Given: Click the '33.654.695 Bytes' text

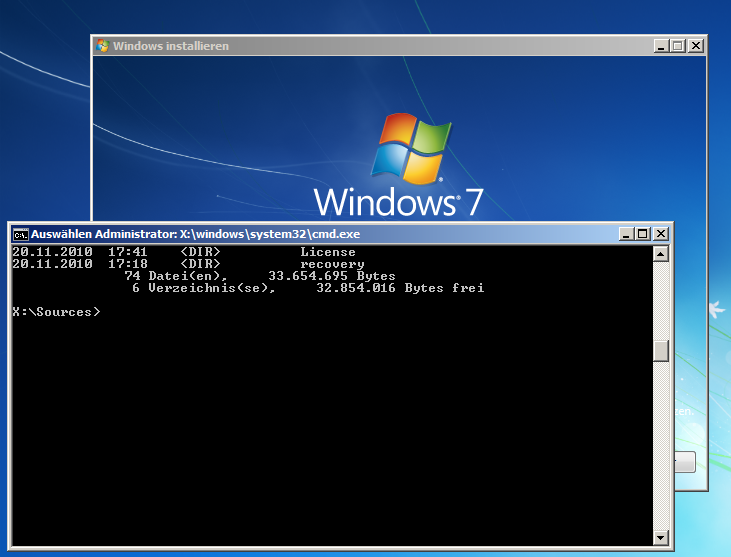Looking at the screenshot, I should pyautogui.click(x=331, y=276).
